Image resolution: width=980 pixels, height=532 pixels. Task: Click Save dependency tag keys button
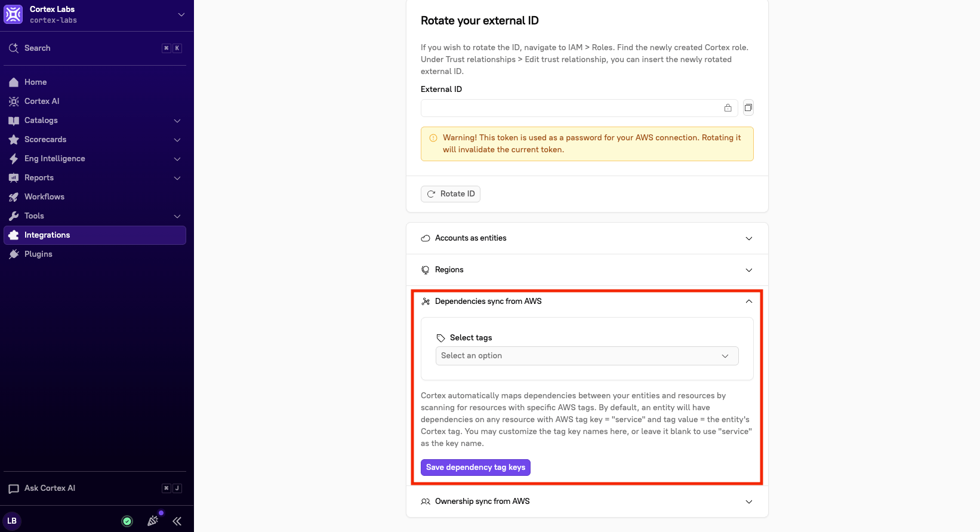(x=476, y=468)
